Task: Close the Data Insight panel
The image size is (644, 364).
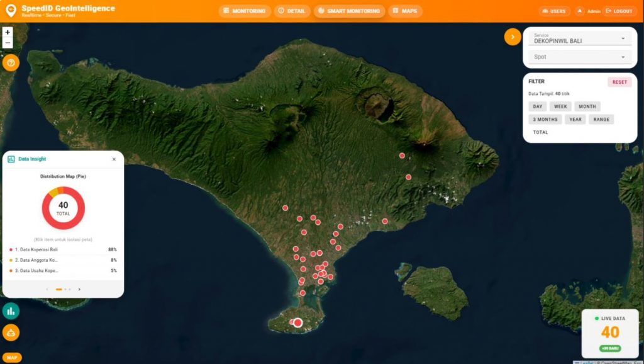Action: pos(114,159)
